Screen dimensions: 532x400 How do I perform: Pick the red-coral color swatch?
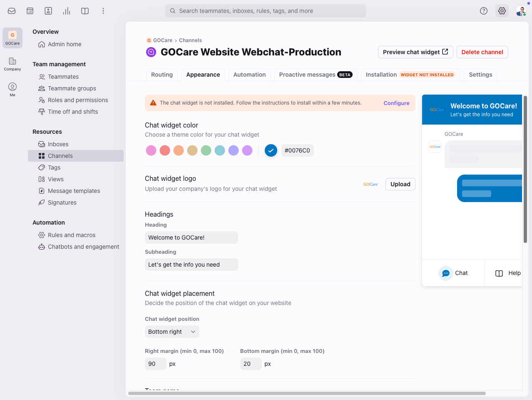coord(165,150)
